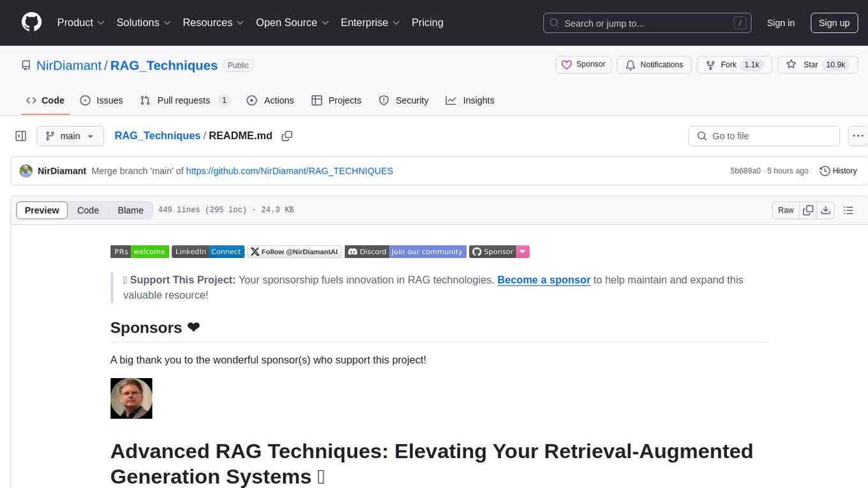Focus the Go to file input
The width and height of the screenshot is (868, 488).
[764, 136]
